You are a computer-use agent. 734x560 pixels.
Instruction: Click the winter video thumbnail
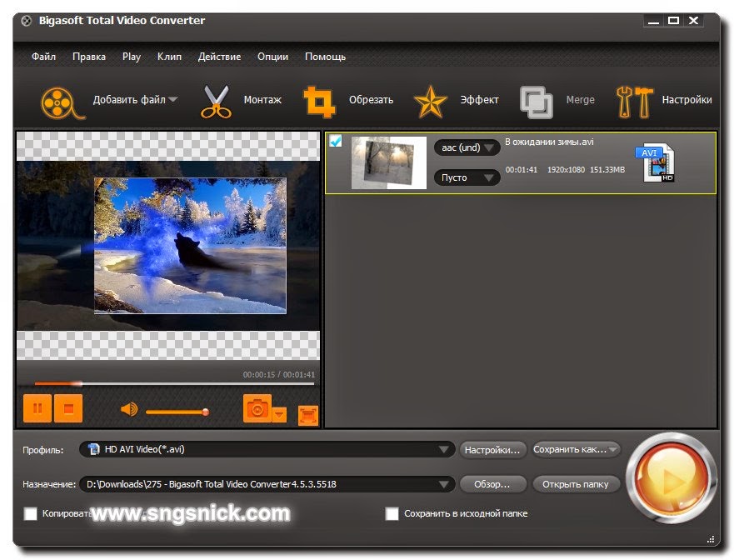tap(389, 162)
